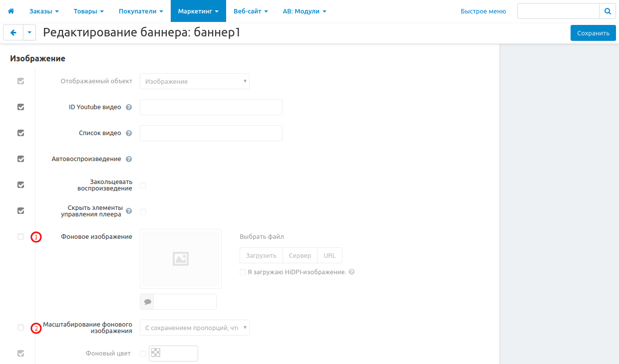Click the back arrow button
Viewport: 619px width, 364px height.
(x=13, y=33)
